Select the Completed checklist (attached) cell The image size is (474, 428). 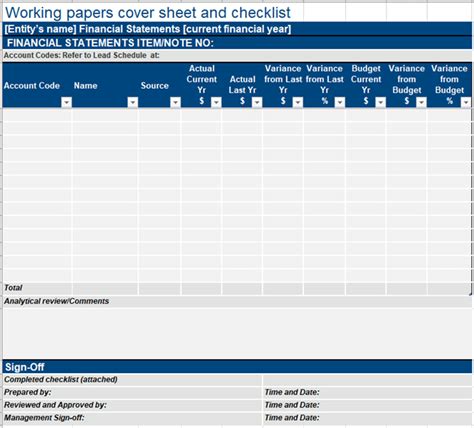132,380
